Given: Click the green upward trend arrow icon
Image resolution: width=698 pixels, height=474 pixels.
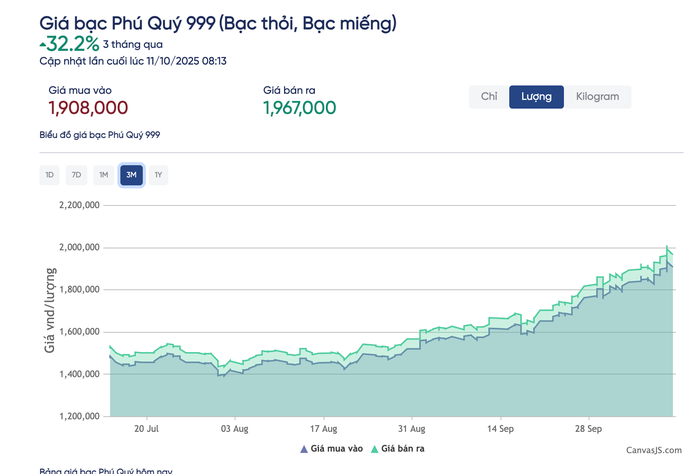Looking at the screenshot, I should 42,44.
